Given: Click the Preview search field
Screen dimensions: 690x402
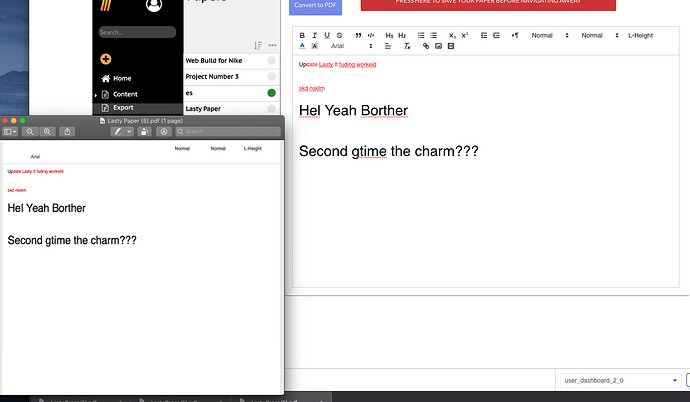Looking at the screenshot, I should pyautogui.click(x=228, y=132).
